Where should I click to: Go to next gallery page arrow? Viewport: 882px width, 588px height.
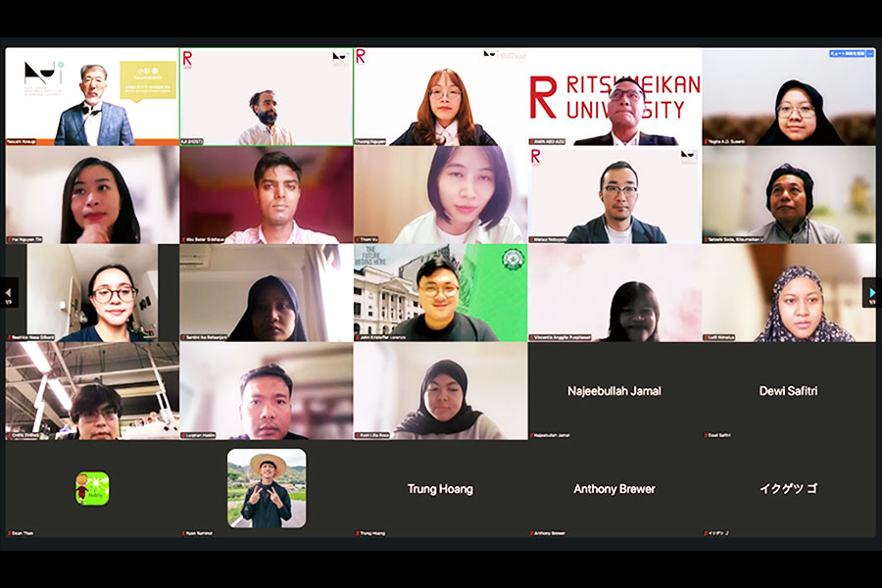click(872, 292)
